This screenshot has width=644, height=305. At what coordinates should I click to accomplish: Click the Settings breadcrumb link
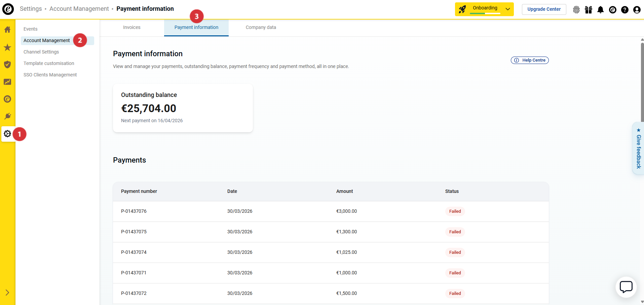(x=31, y=9)
